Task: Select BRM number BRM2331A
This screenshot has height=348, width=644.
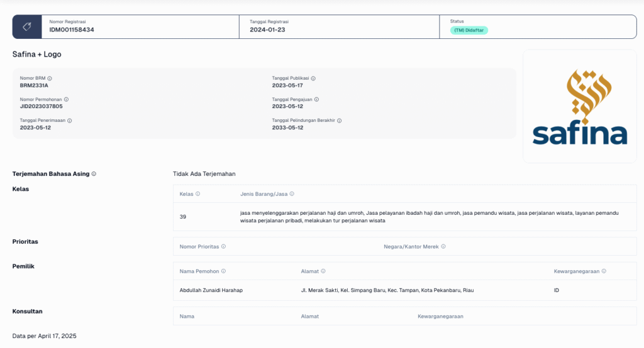Action: pyautogui.click(x=34, y=85)
